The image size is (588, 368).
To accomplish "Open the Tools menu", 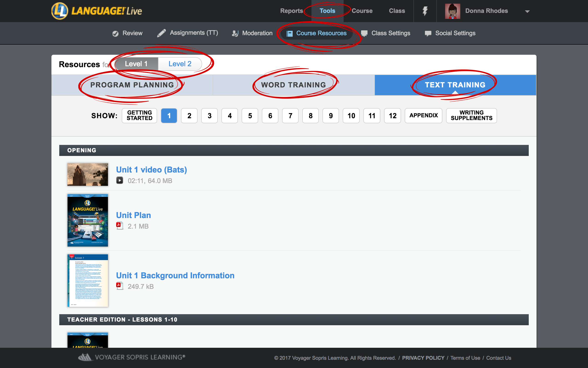I will pyautogui.click(x=327, y=11).
